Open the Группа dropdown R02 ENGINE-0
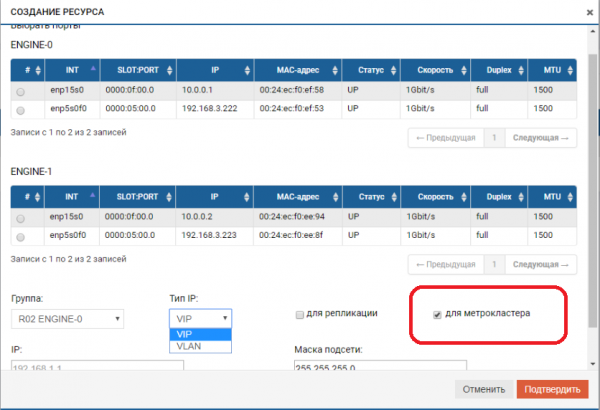This screenshot has height=410, width=600. 68,319
